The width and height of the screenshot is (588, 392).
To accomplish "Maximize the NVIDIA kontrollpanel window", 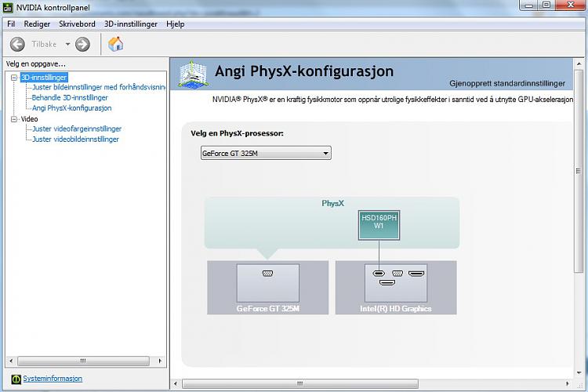I will pyautogui.click(x=546, y=5).
